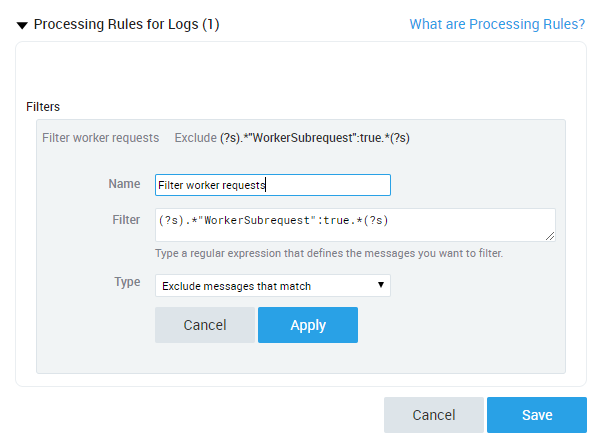Click the Name label
The width and height of the screenshot is (609, 443).
[x=124, y=184]
